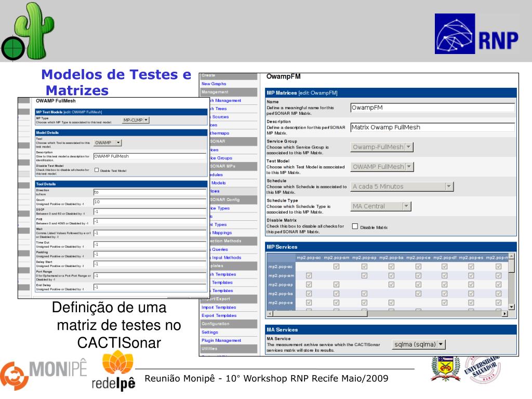Image resolution: width=532 pixels, height=399 pixels.
Task: Toggle the mp2.pop-ba row, mp2.pop-ce column checkbox
Action: click(x=418, y=294)
